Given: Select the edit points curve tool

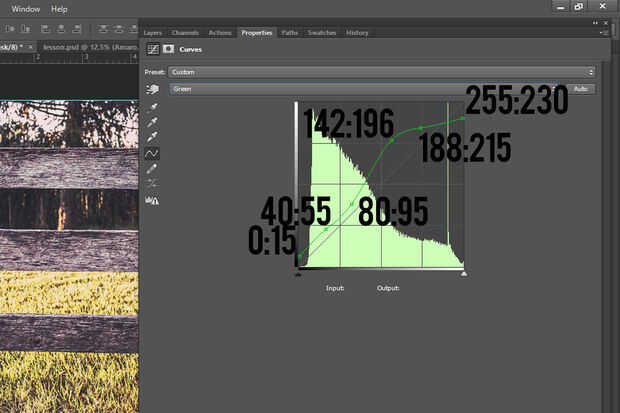Looking at the screenshot, I should 152,153.
